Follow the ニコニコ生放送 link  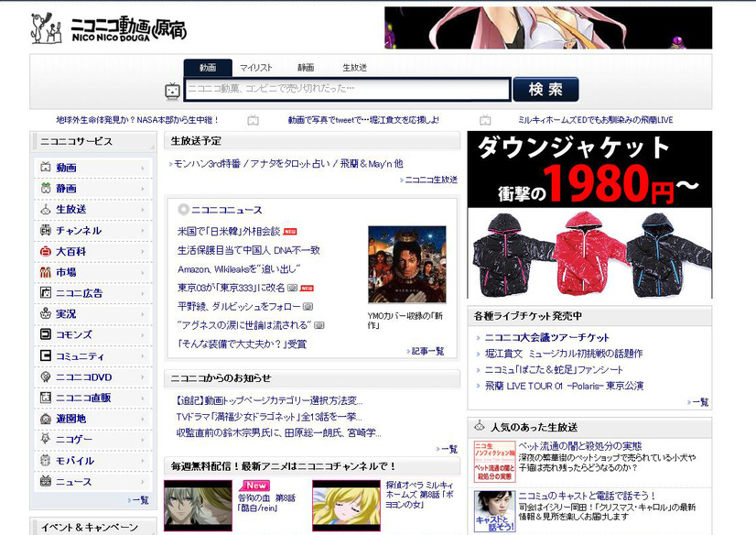[431, 180]
